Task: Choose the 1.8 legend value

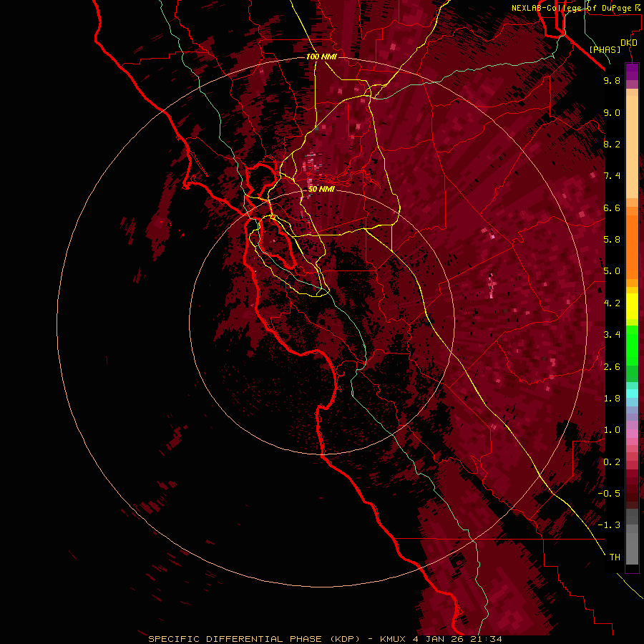Action: [x=612, y=399]
